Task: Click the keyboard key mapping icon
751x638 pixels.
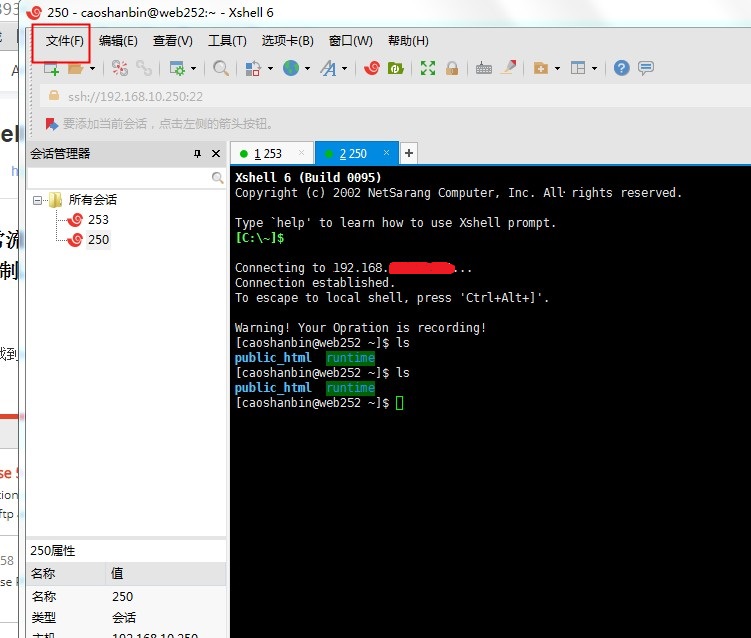Action: 484,68
